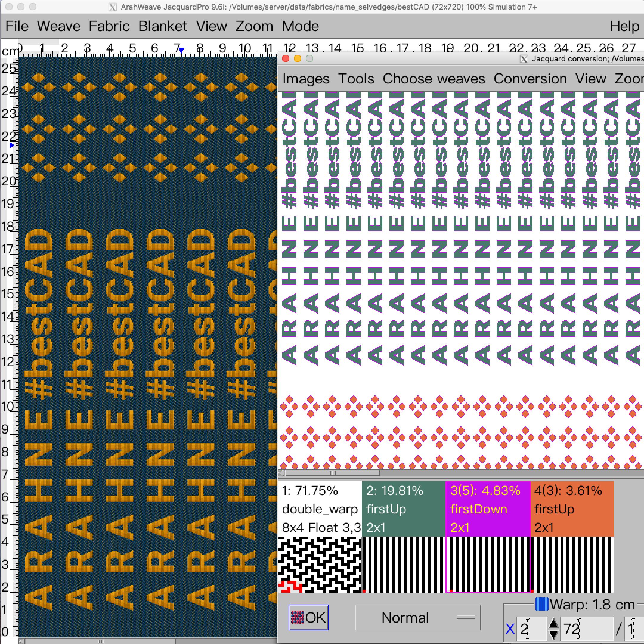Increase the X repeat value with up arrow
The width and height of the screenshot is (644, 644).
tap(553, 623)
